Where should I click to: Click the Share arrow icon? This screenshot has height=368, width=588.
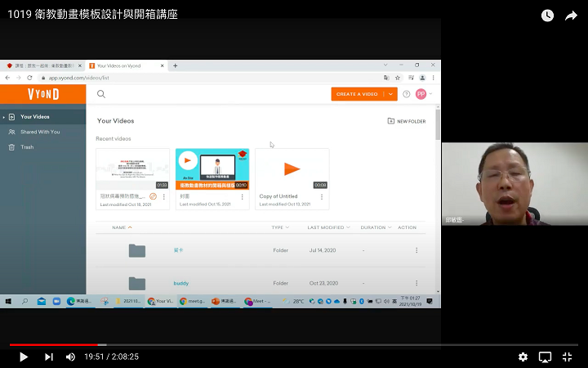(571, 16)
